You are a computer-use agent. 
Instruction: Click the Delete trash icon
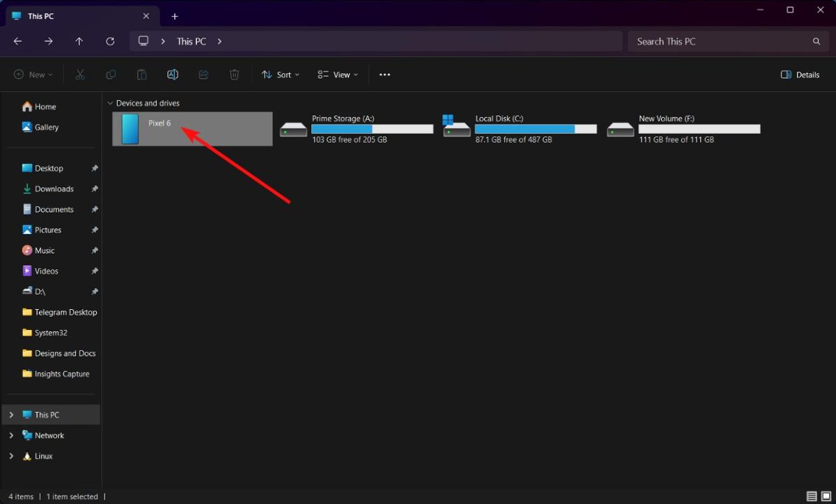234,74
